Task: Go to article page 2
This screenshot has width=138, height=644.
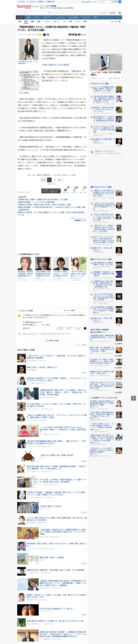Action: coord(55,180)
